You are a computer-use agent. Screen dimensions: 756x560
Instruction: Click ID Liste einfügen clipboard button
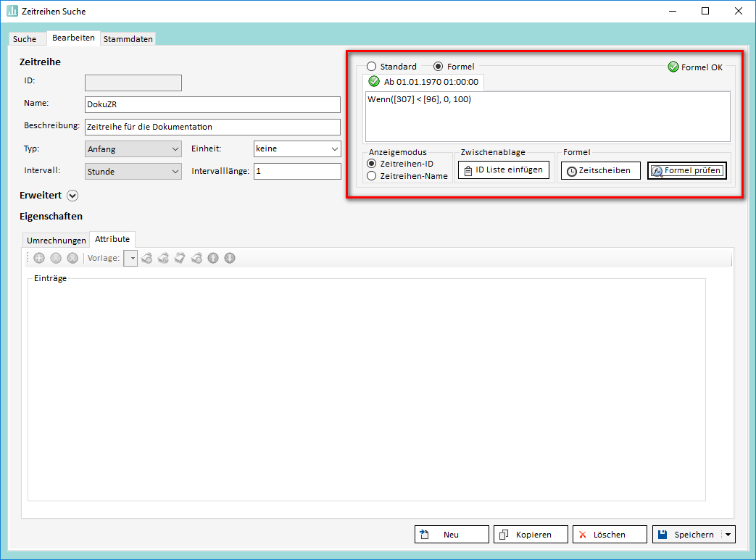point(504,170)
